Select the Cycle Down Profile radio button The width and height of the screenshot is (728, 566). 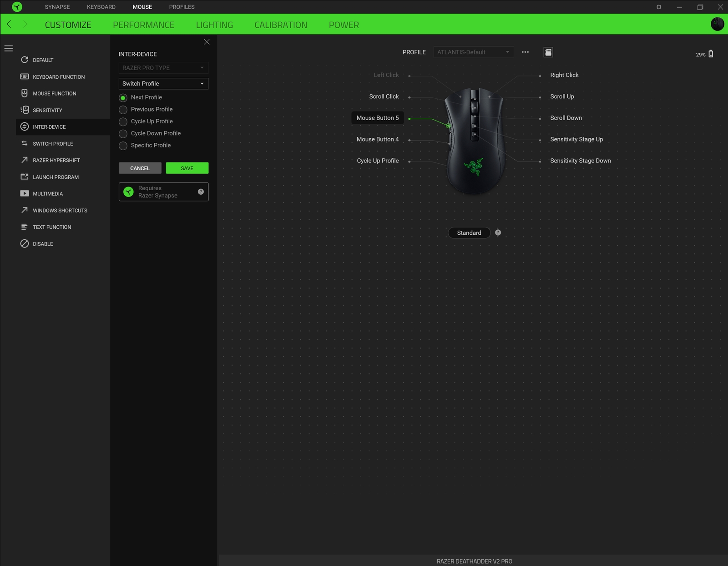coord(123,134)
